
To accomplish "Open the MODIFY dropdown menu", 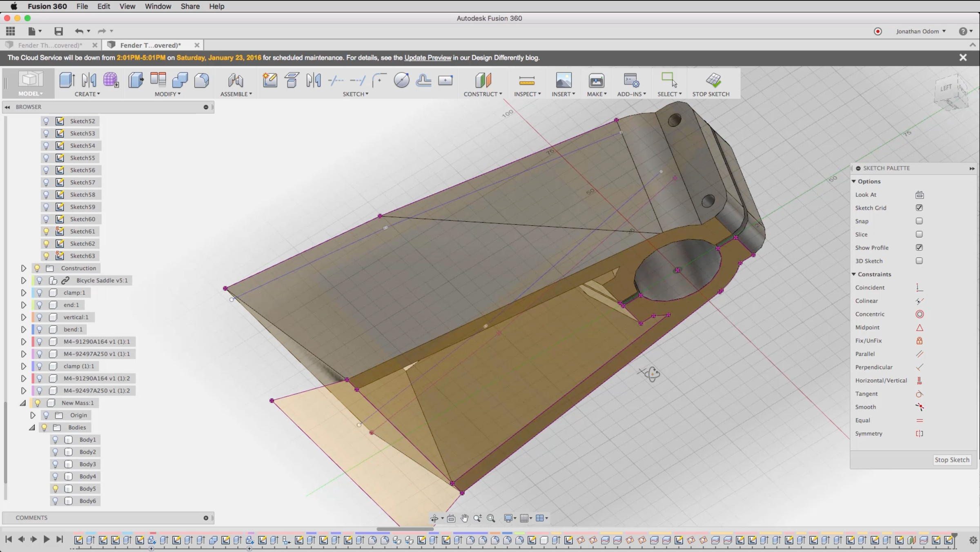I will 167,94.
